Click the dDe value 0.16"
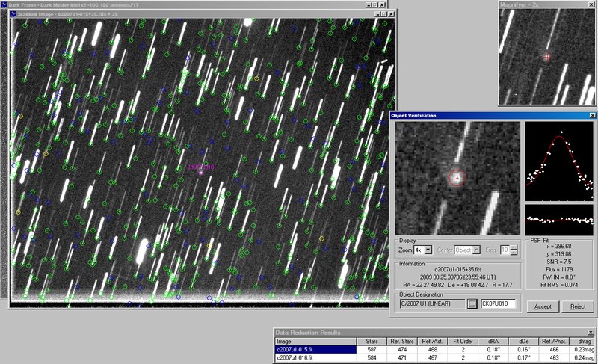The height and width of the screenshot is (364, 598). coord(523,350)
